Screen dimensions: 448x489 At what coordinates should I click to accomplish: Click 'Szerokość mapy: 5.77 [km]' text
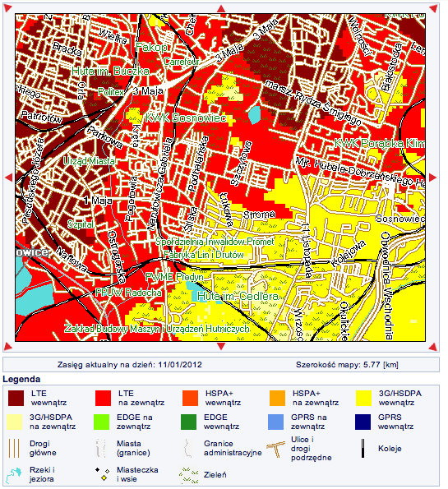(347, 365)
